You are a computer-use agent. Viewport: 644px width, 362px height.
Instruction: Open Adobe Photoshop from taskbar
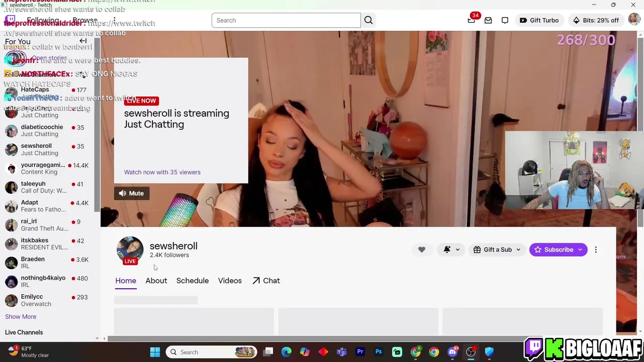(x=379, y=352)
